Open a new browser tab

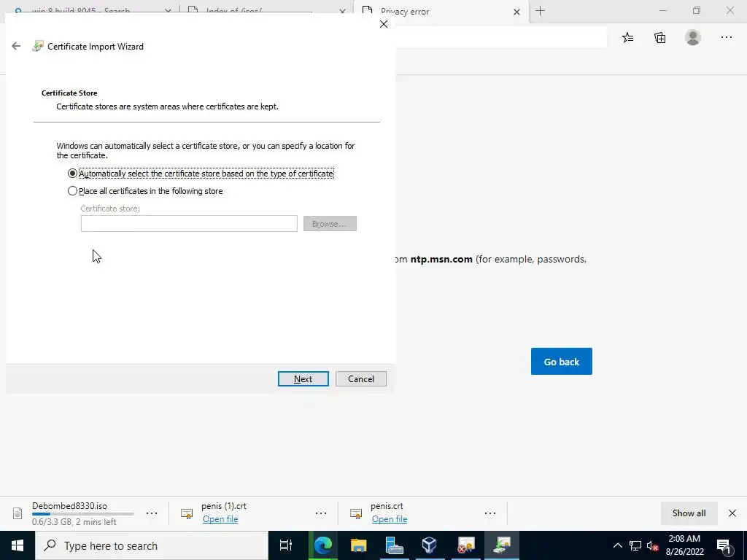coord(540,11)
